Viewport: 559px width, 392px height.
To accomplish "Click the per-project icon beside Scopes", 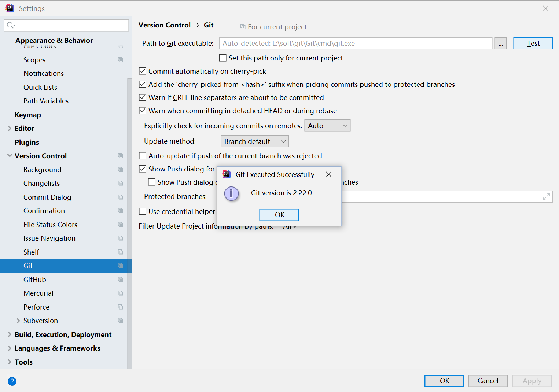I will pyautogui.click(x=120, y=60).
